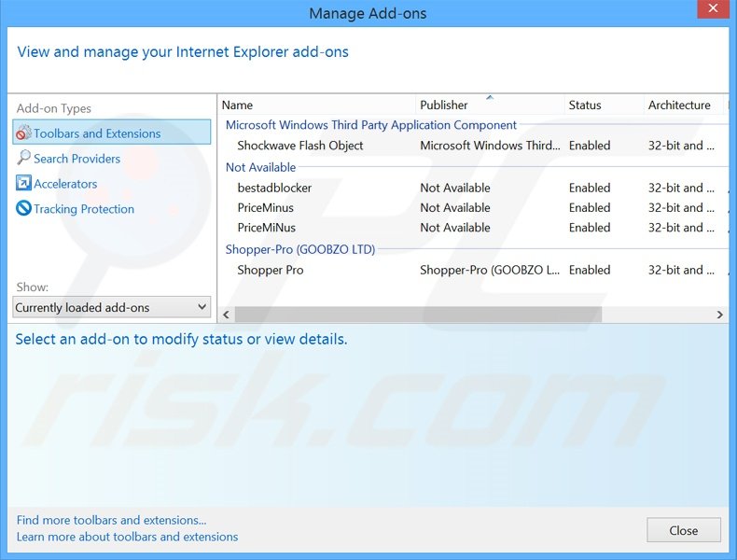This screenshot has width=737, height=560.
Task: Click the Shopper-Pro (GOOBZO LTD) group header
Action: [300, 249]
